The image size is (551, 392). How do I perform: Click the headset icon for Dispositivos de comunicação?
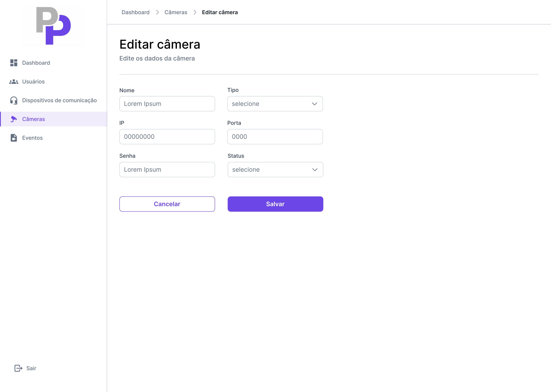tap(14, 100)
